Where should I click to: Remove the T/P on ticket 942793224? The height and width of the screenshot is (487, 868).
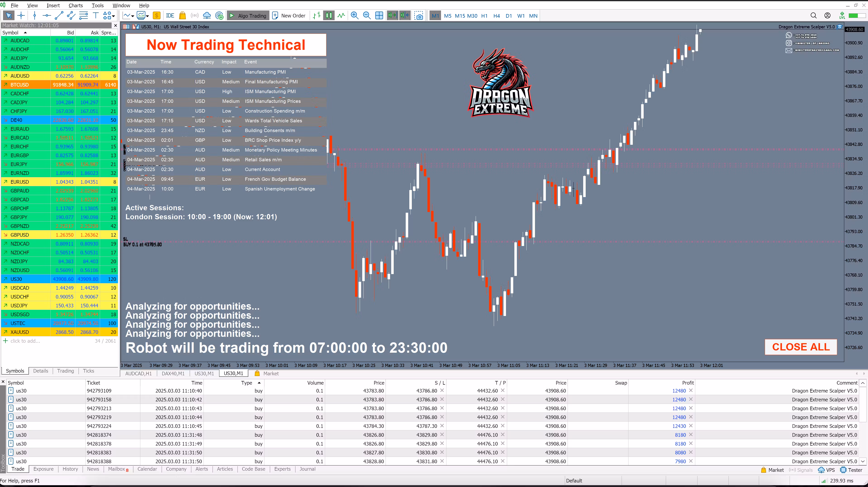pyautogui.click(x=502, y=426)
